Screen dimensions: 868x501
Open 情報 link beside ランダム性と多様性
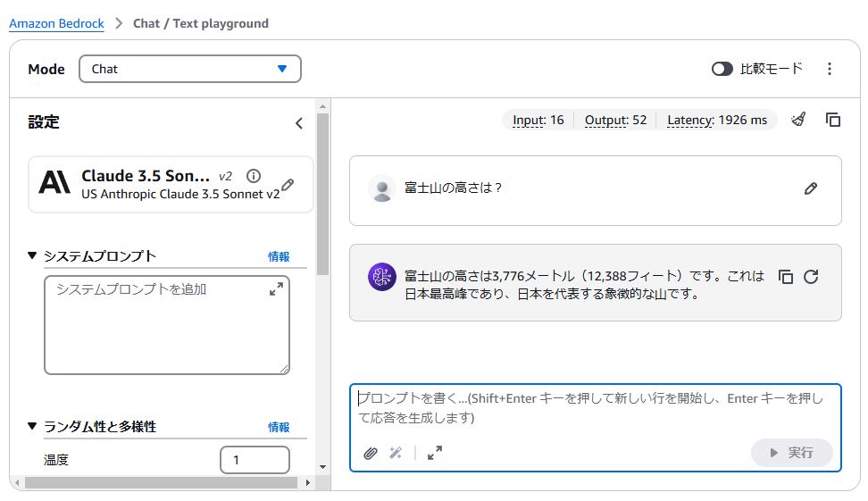(x=279, y=427)
